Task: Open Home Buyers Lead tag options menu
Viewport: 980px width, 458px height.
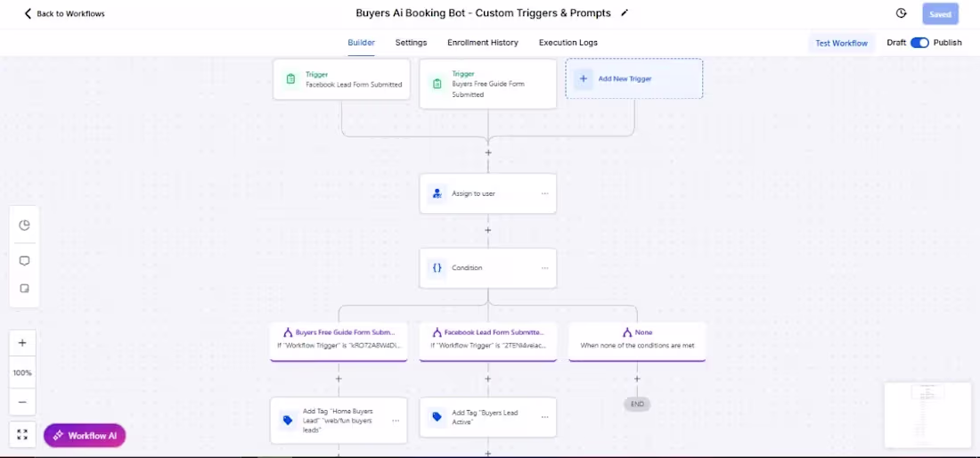Action: [396, 421]
